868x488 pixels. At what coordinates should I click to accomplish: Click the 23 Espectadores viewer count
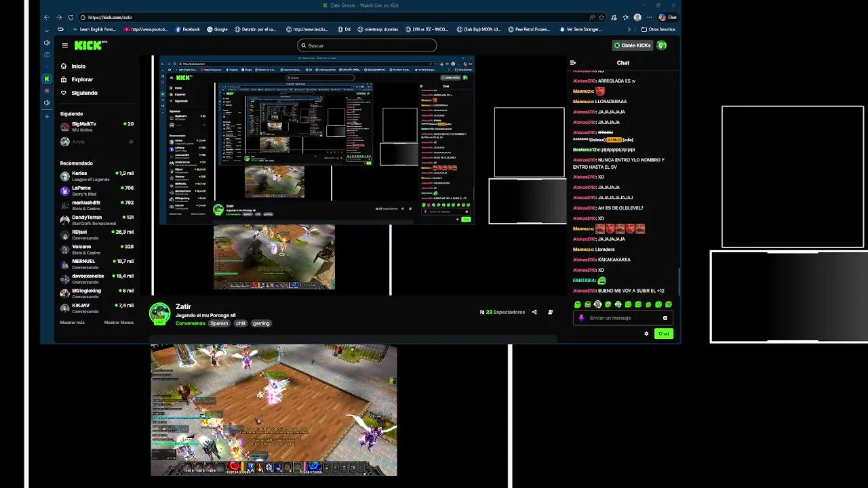click(502, 312)
